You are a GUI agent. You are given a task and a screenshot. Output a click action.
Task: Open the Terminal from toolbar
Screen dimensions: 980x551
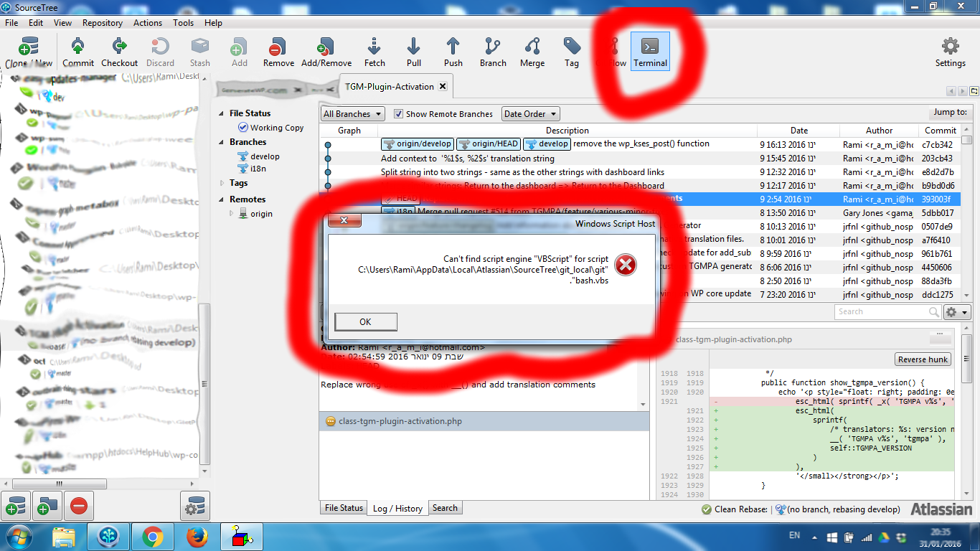coord(650,52)
